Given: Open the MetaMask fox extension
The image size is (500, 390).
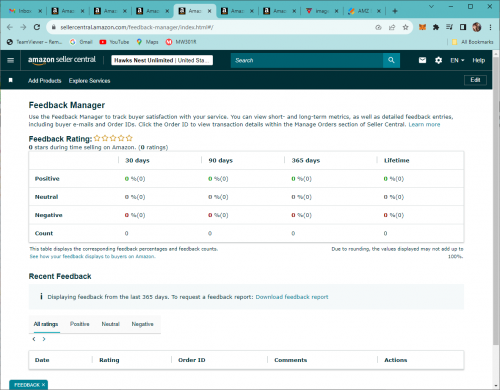Looking at the screenshot, I should point(422,27).
